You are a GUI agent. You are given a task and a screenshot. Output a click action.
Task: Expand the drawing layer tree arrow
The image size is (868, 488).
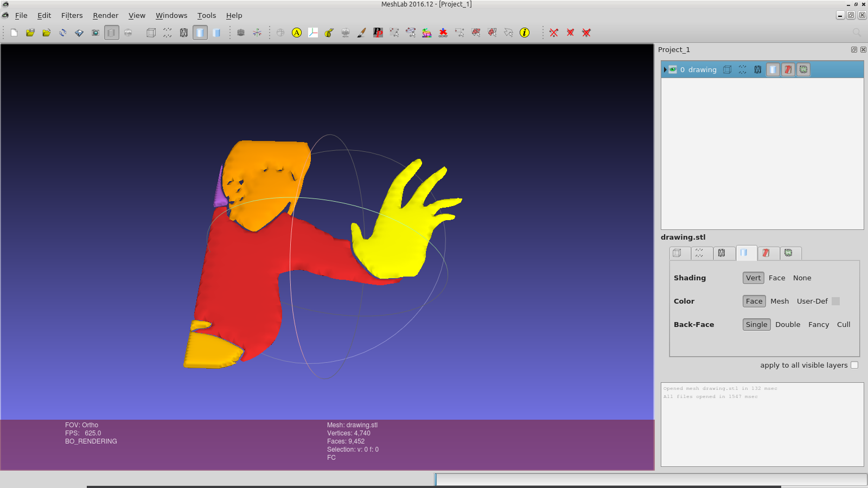(665, 69)
